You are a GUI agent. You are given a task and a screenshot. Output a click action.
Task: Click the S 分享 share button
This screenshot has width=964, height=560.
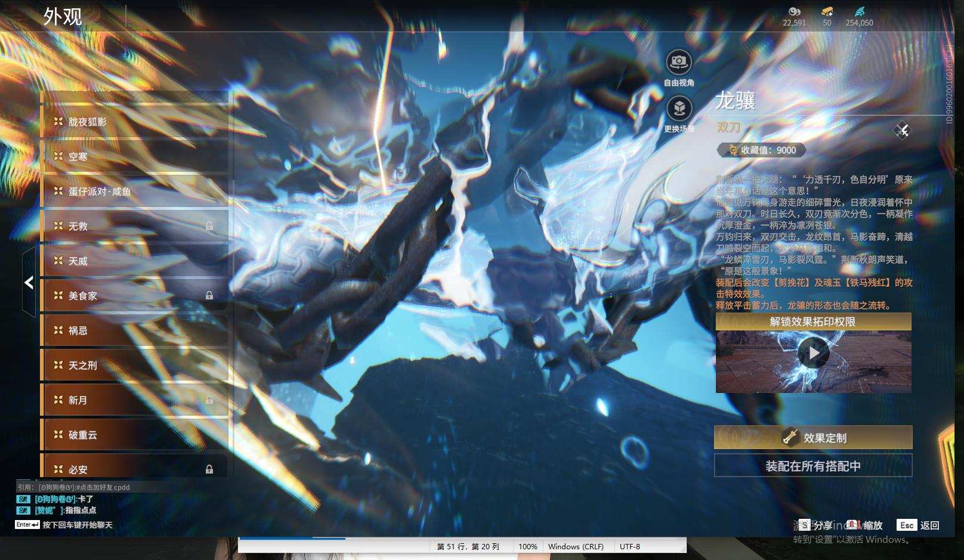click(x=816, y=525)
